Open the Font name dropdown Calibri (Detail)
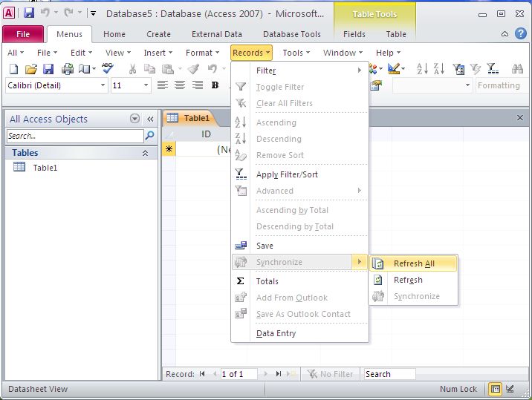Image resolution: width=532 pixels, height=400 pixels. point(103,85)
